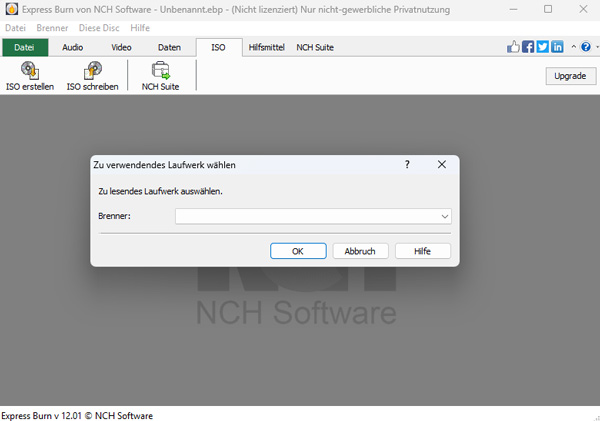Click the Hilfe button in the dialog
Image resolution: width=600 pixels, height=421 pixels.
422,251
